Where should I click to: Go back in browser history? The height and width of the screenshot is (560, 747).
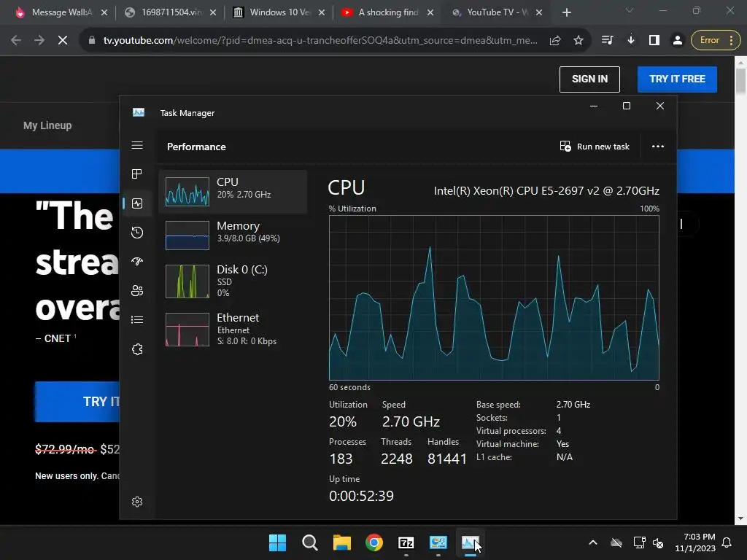(x=16, y=41)
